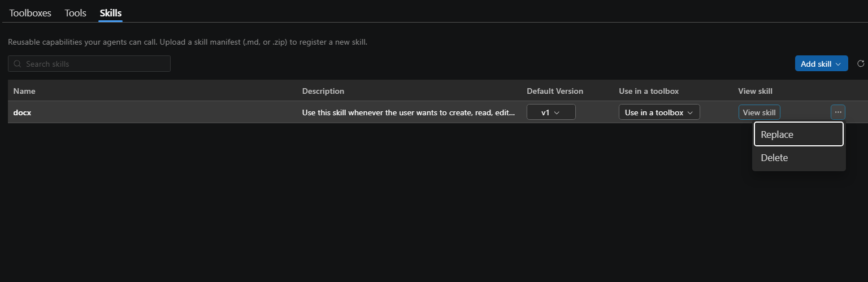The height and width of the screenshot is (282, 868).
Task: Click the Default Version column header
Action: click(555, 91)
